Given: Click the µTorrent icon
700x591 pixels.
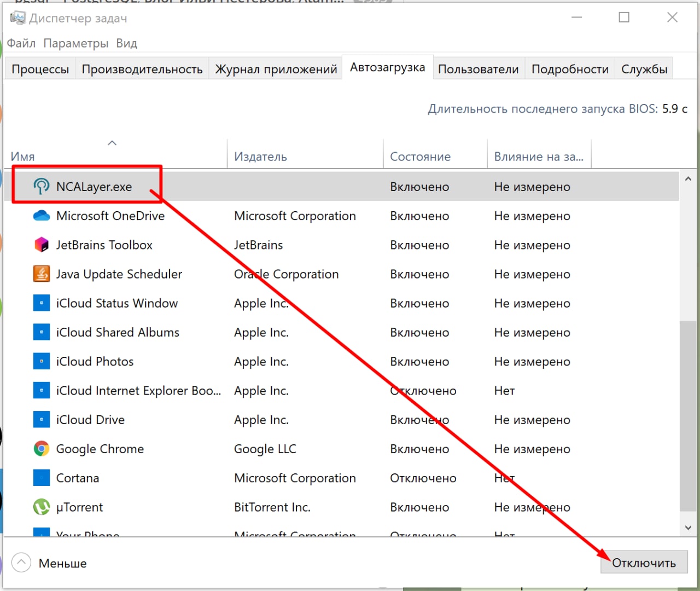Looking at the screenshot, I should [41, 507].
